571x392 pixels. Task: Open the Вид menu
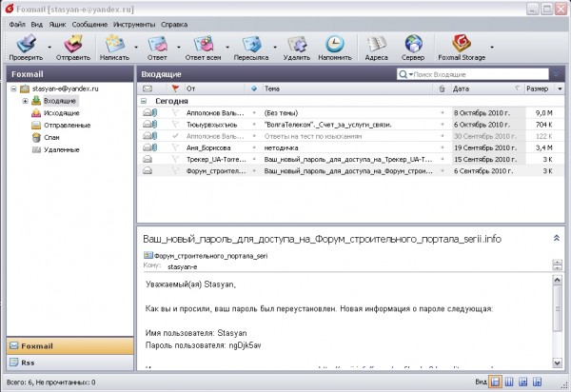[37, 25]
